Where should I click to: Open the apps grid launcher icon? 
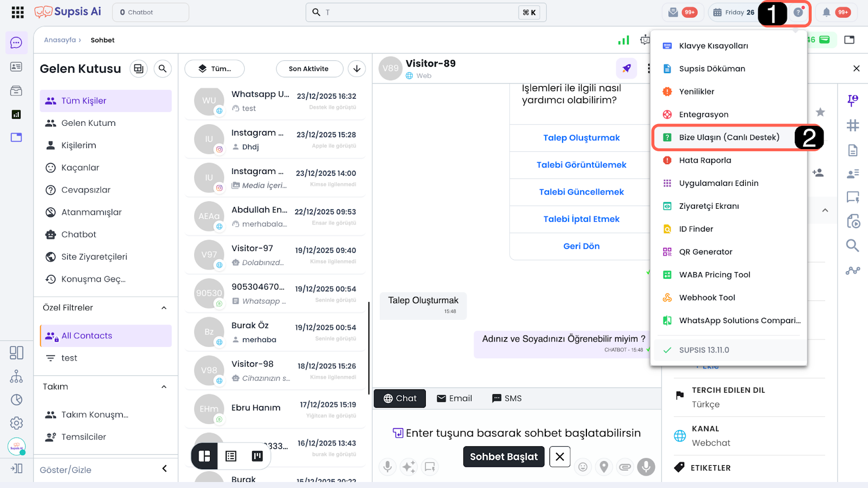point(17,12)
